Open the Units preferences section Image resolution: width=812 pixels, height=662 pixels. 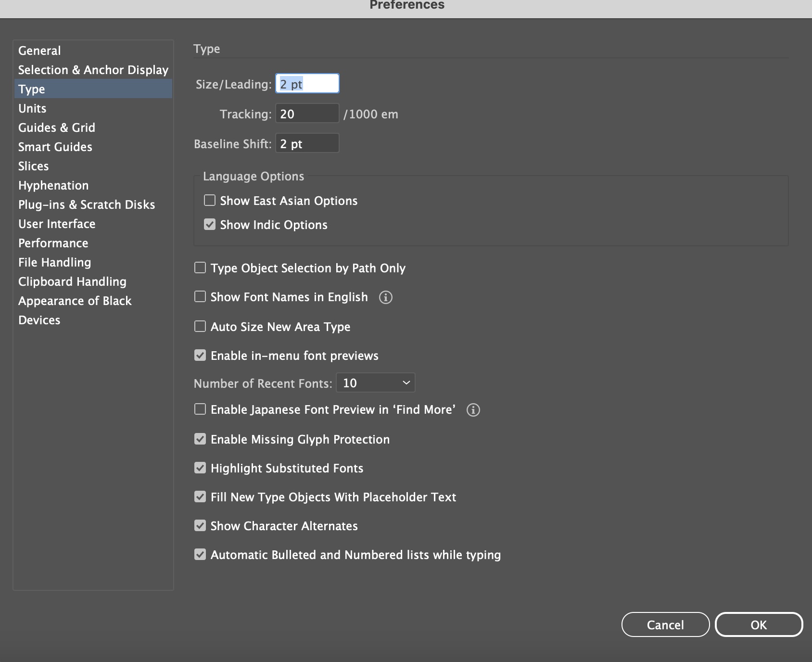point(32,108)
